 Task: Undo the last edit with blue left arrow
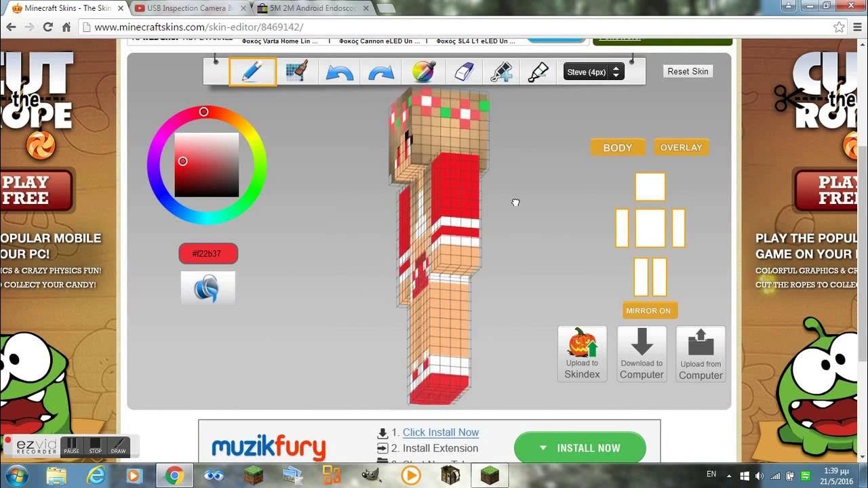pos(339,72)
